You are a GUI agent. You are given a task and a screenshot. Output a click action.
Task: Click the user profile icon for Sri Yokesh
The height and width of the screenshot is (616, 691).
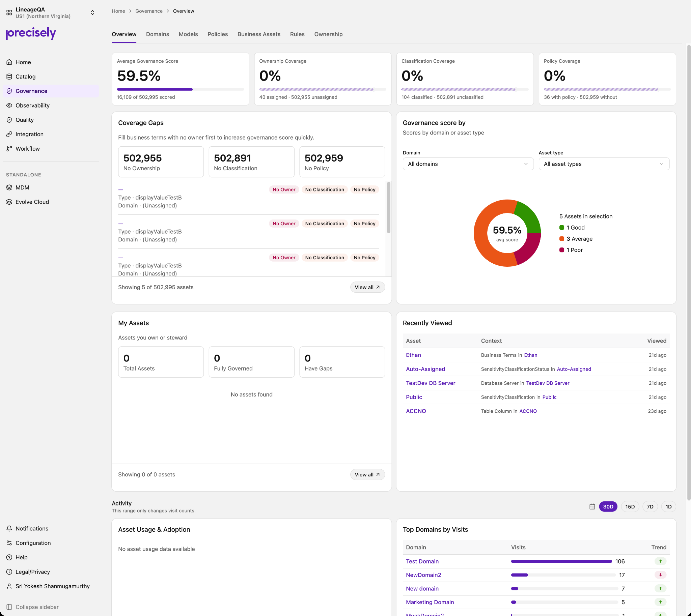pyautogui.click(x=9, y=586)
